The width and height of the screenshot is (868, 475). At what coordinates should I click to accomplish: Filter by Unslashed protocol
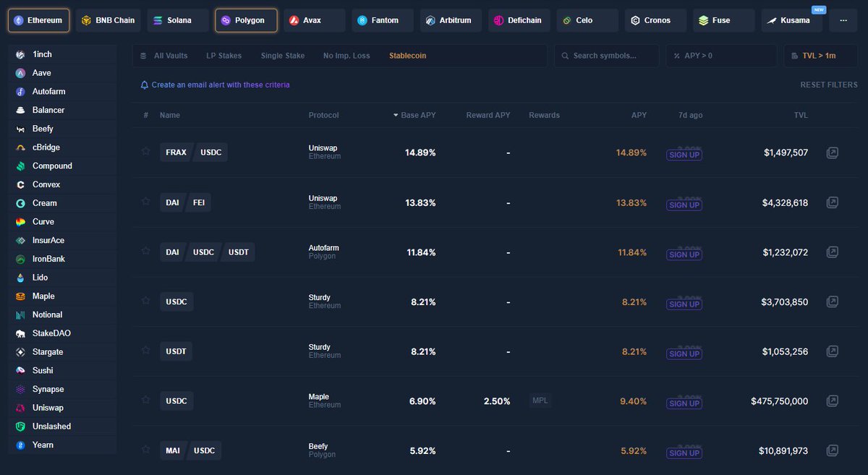[x=62, y=427]
